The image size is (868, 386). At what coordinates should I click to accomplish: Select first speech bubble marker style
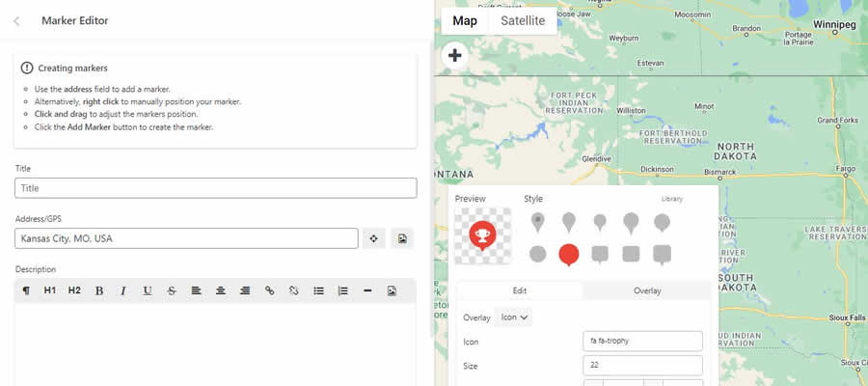point(600,255)
